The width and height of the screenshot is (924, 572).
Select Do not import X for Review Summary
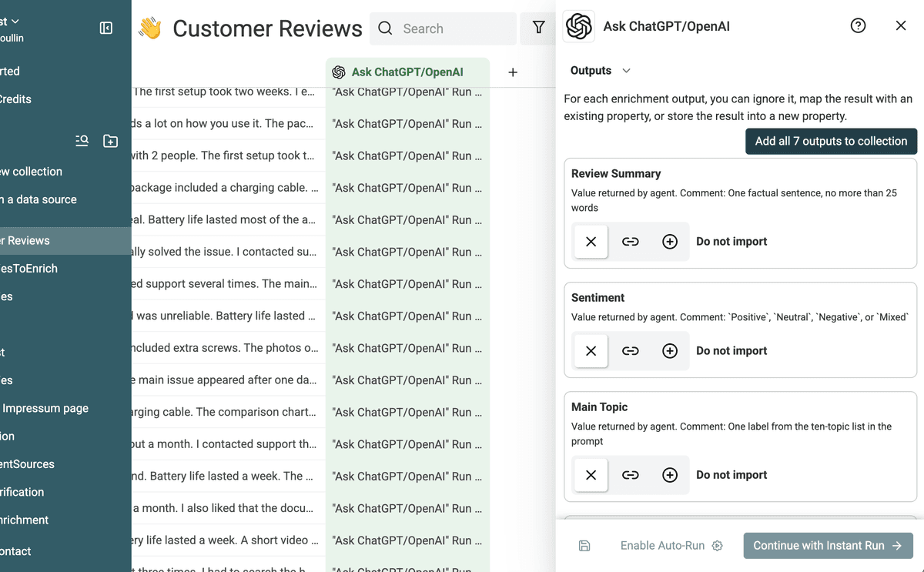coord(591,242)
